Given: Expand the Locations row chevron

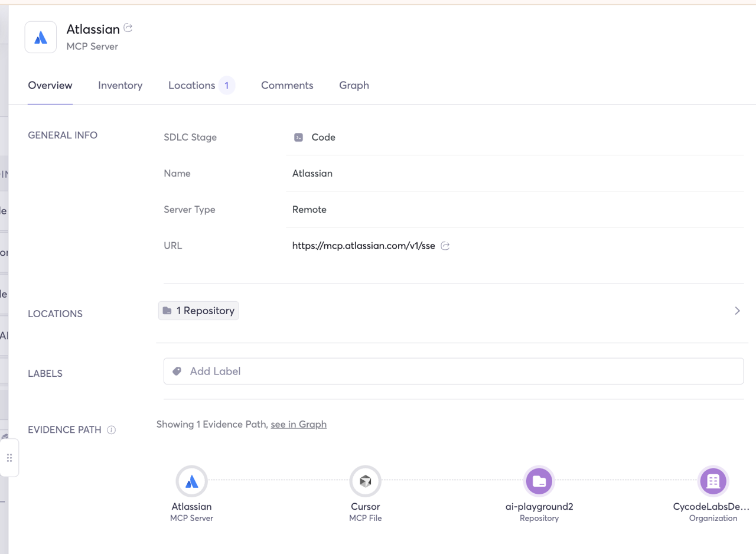Looking at the screenshot, I should pyautogui.click(x=737, y=311).
